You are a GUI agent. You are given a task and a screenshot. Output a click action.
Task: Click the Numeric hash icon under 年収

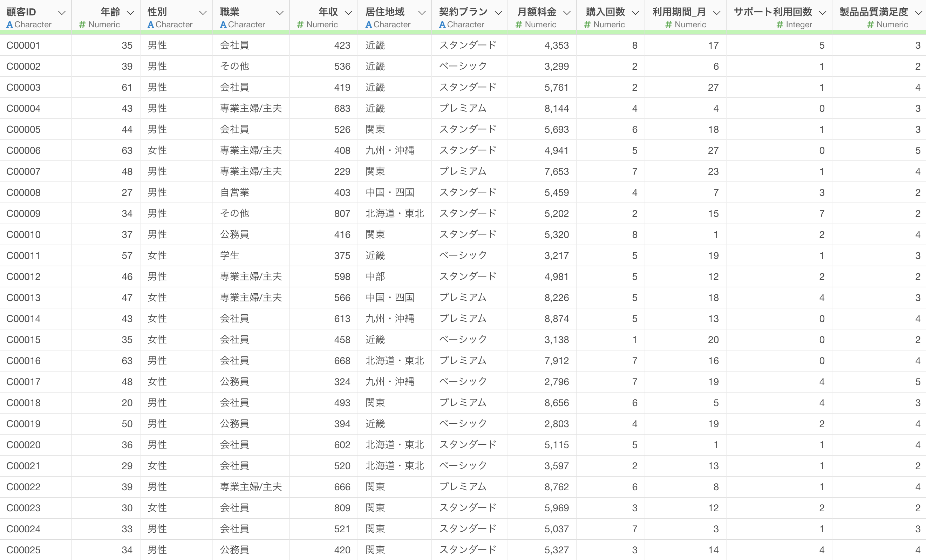click(x=300, y=25)
